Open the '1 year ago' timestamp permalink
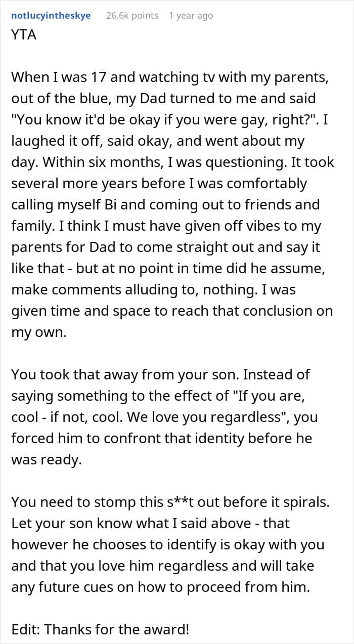Screen dimensions: 354x644 pos(191,16)
